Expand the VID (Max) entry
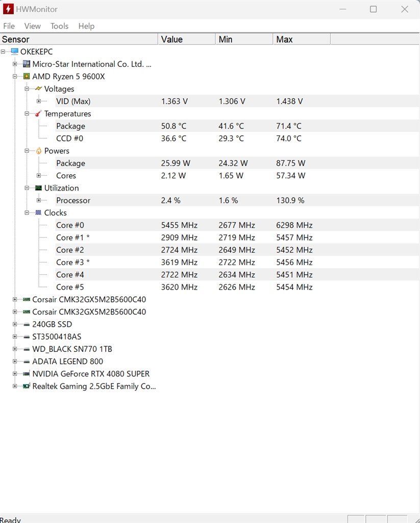The width and height of the screenshot is (420, 523). [39, 101]
